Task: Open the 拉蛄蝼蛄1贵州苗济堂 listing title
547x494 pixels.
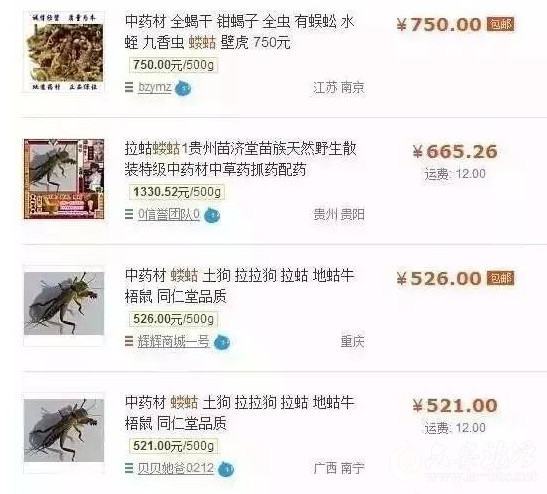Action: pos(240,159)
